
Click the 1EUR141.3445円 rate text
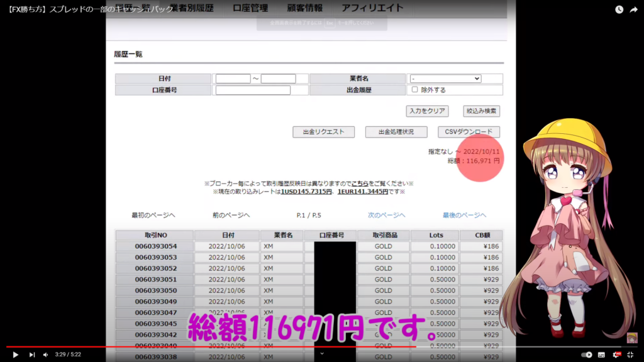point(363,192)
